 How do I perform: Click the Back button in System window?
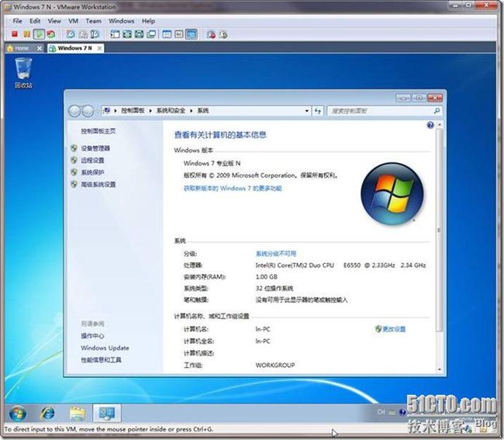(74, 111)
